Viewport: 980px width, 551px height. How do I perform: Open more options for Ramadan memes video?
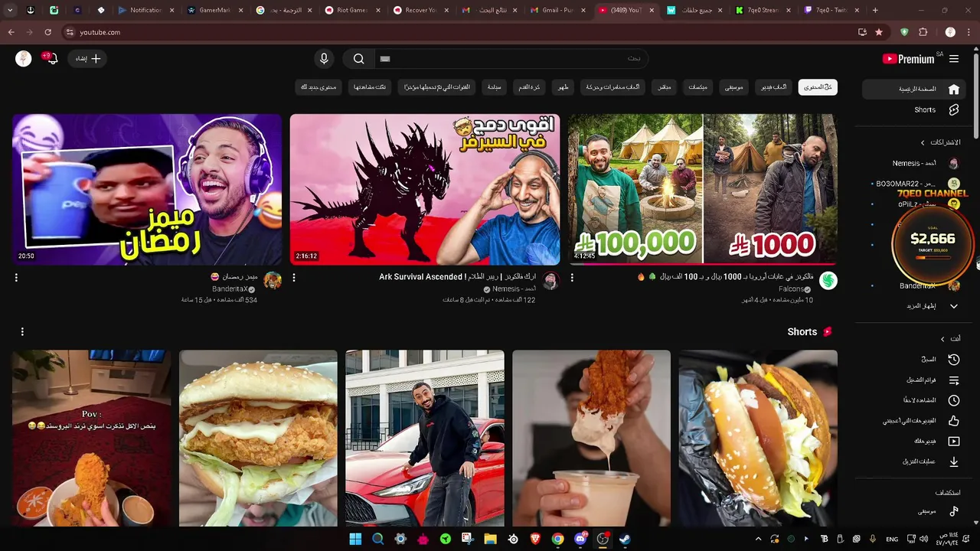click(x=16, y=278)
